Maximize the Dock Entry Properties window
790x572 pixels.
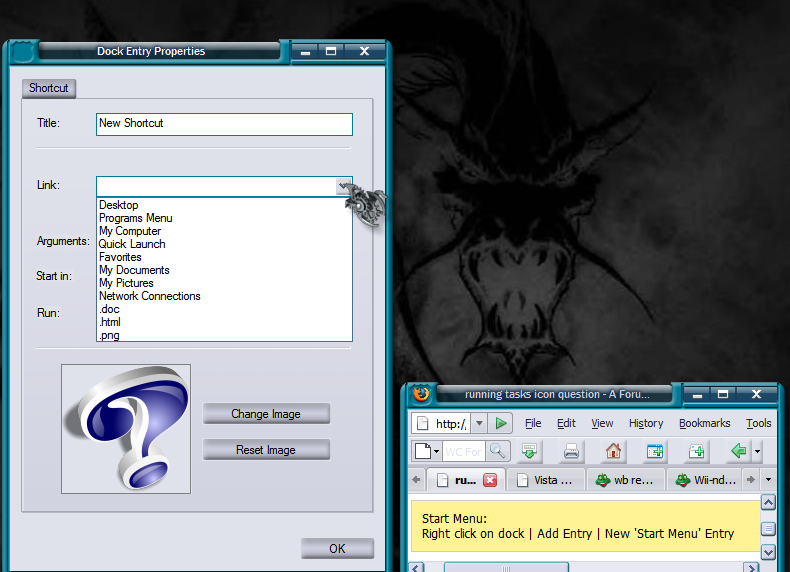coord(331,51)
